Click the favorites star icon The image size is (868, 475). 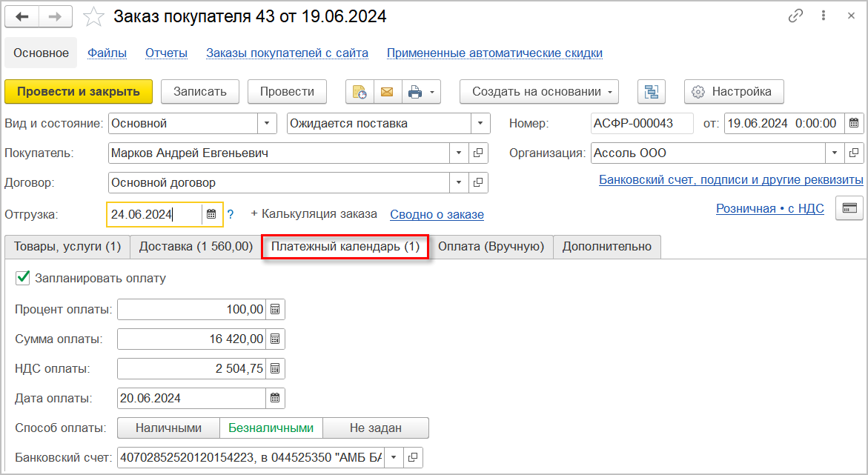pyautogui.click(x=93, y=16)
